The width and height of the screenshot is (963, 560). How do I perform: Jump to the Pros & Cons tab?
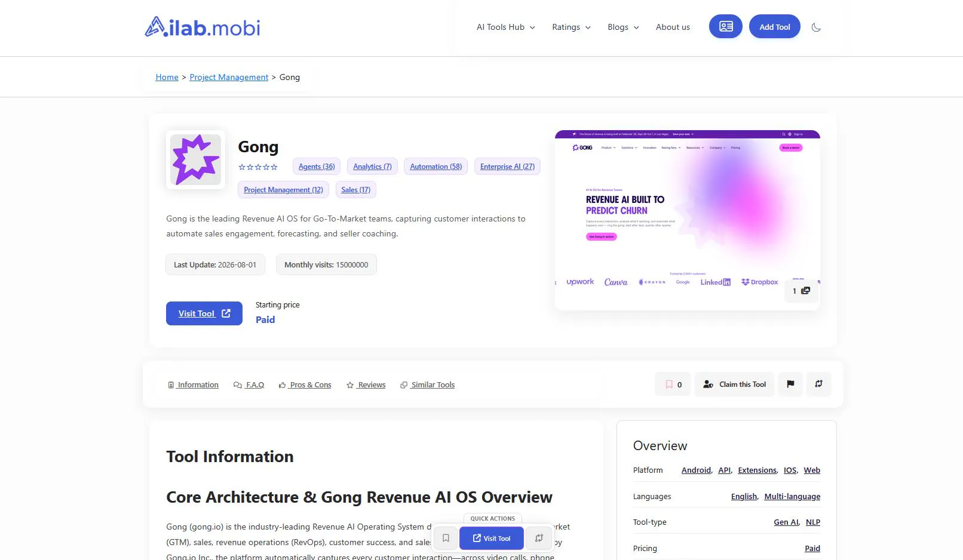(x=305, y=384)
